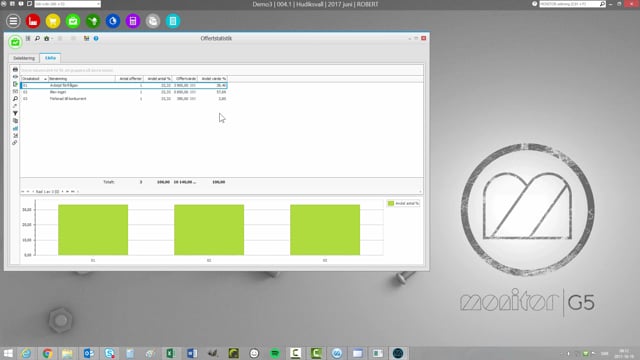Click the Offertvärde column header
Viewport: 640px width, 360px height.
[x=185, y=78]
